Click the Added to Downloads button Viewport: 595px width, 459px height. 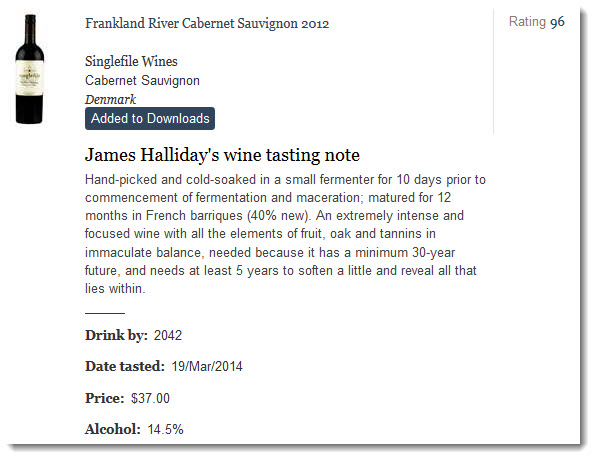[150, 118]
